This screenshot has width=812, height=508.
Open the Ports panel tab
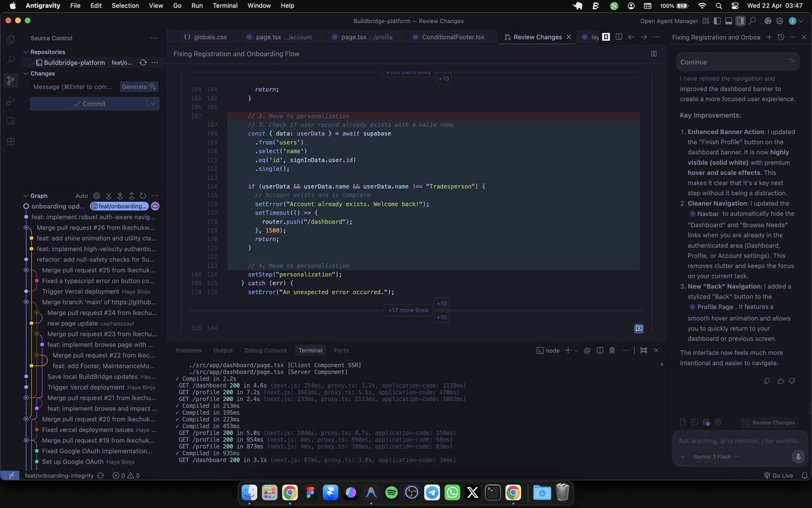pyautogui.click(x=341, y=350)
